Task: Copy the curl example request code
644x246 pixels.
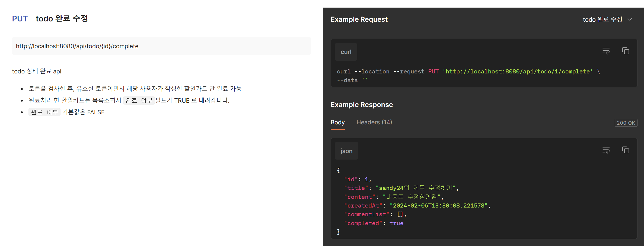Action: [626, 51]
